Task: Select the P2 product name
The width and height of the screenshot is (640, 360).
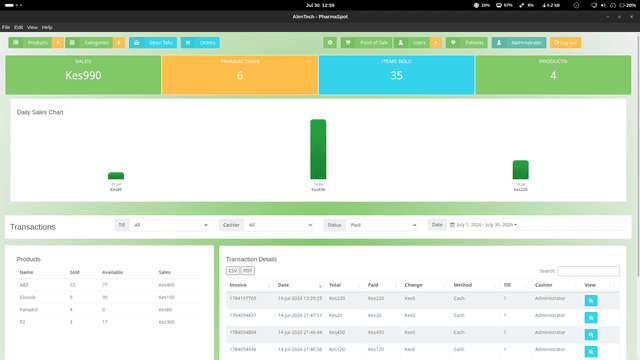Action: click(x=22, y=322)
